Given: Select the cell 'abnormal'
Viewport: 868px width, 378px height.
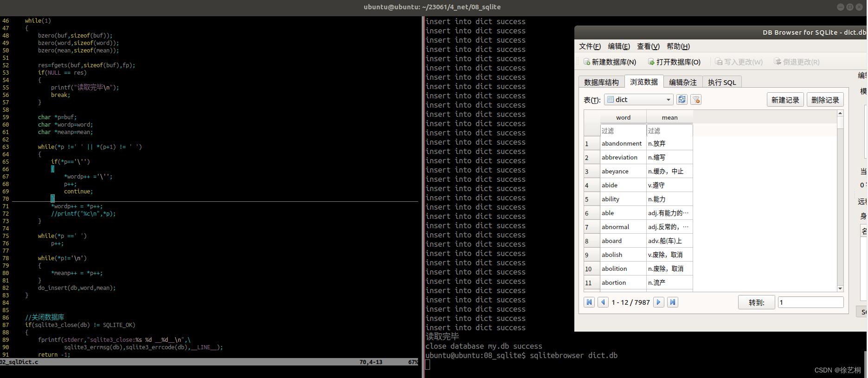Looking at the screenshot, I should pos(623,227).
